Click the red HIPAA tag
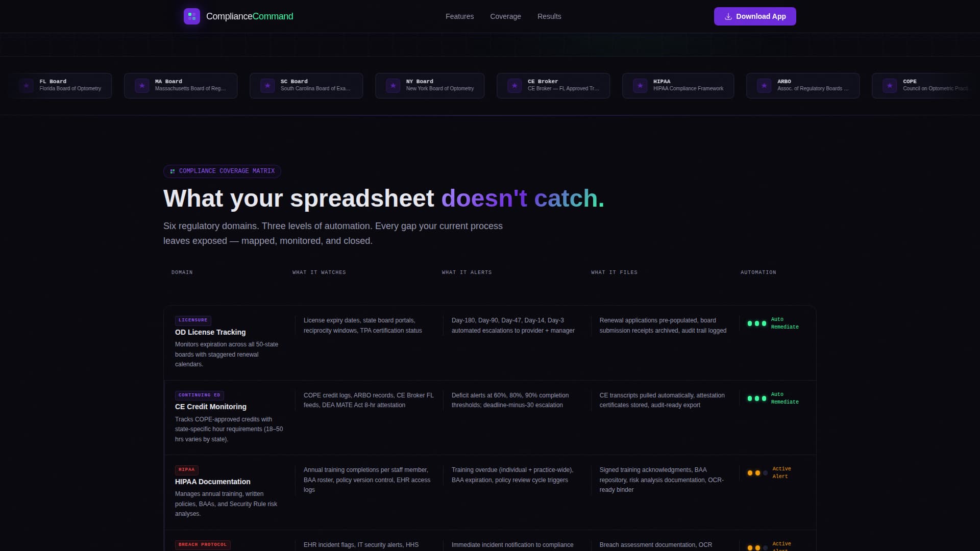The height and width of the screenshot is (551, 980). [187, 470]
